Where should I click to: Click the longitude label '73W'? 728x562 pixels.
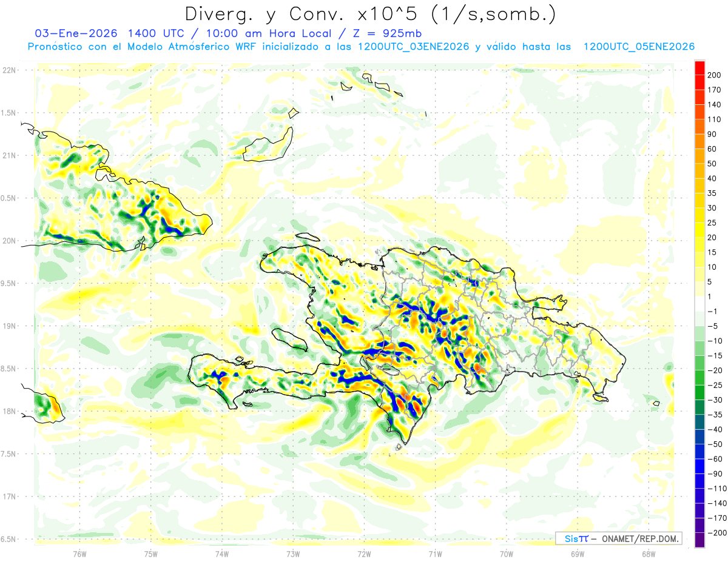[293, 554]
